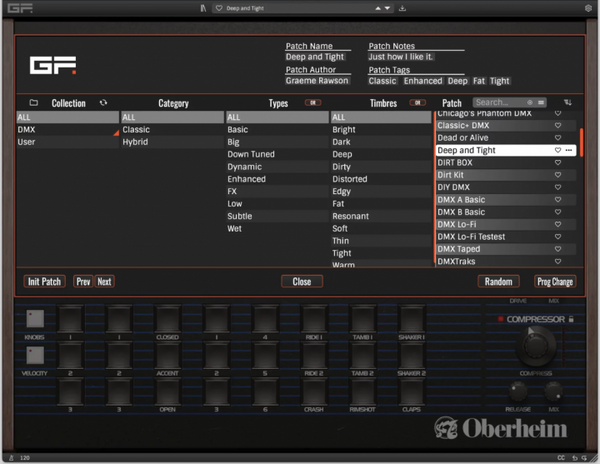600x464 pixels.
Task: Filter timbres by Distorted
Action: coord(381,179)
